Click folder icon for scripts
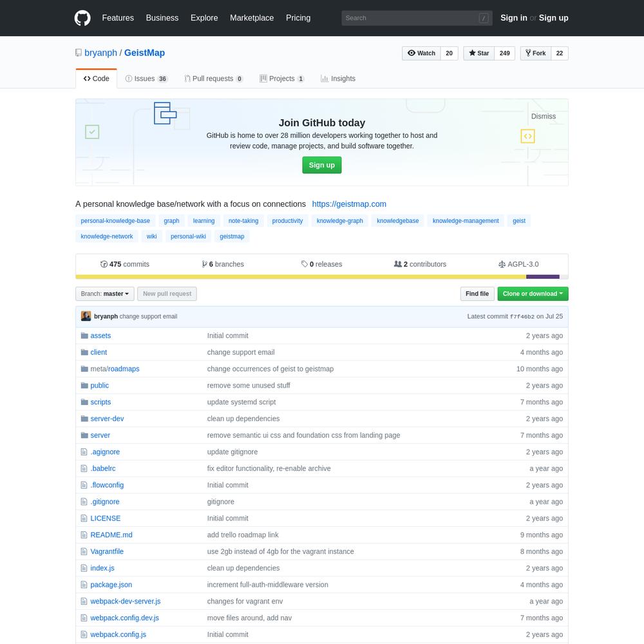The image size is (644, 644). [84, 402]
